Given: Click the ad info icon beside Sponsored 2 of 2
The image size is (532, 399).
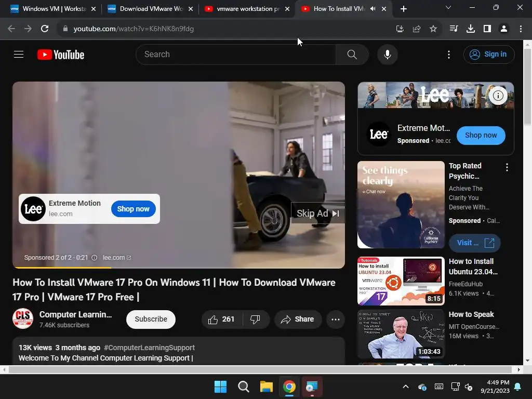Looking at the screenshot, I should [95, 258].
